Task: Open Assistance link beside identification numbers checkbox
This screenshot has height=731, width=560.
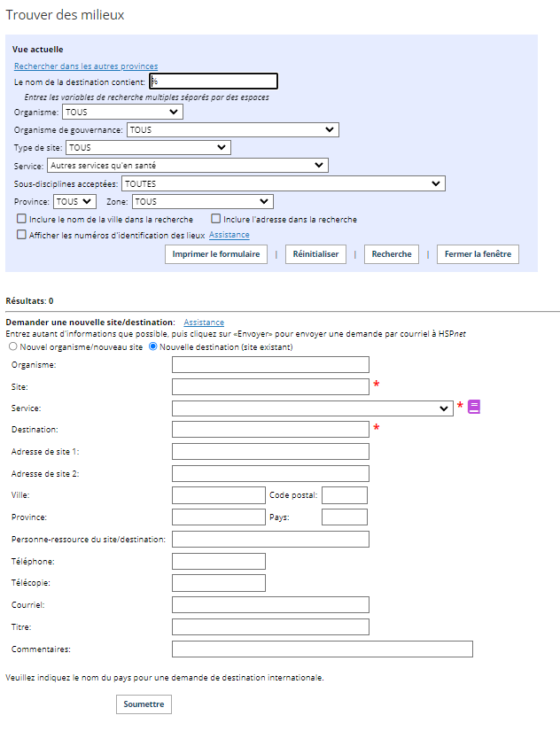Action: click(x=229, y=235)
